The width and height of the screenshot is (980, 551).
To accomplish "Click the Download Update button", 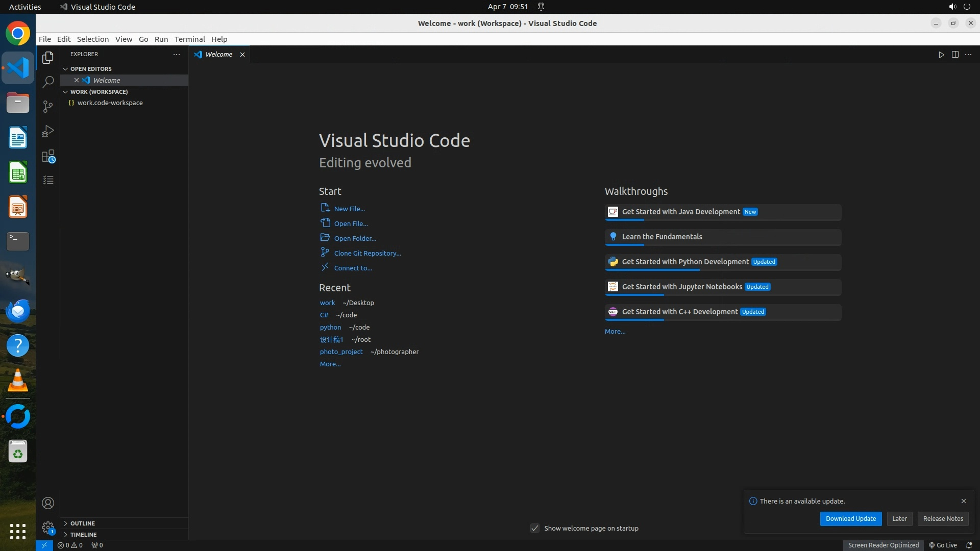I will [x=850, y=518].
